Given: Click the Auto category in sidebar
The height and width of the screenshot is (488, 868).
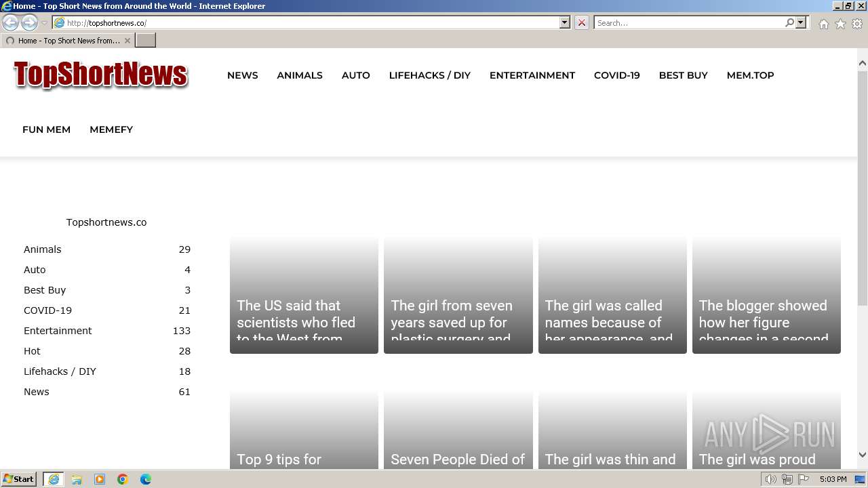Looking at the screenshot, I should pyautogui.click(x=35, y=270).
